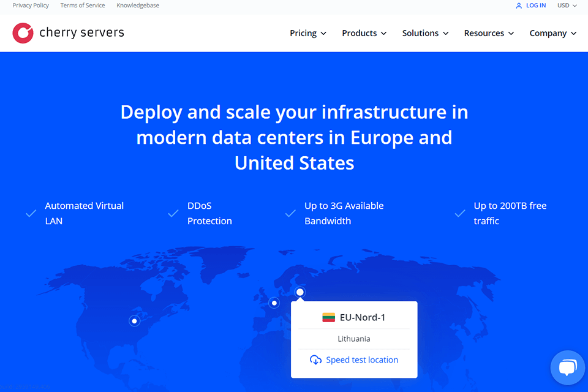This screenshot has width=588, height=392.
Task: Click the Cherry Servers logo icon
Action: tap(23, 33)
